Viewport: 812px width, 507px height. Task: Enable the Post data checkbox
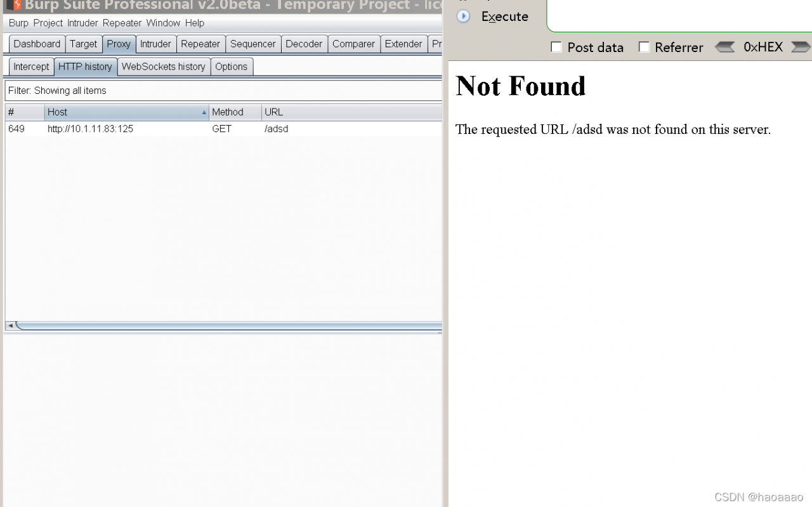(x=556, y=47)
